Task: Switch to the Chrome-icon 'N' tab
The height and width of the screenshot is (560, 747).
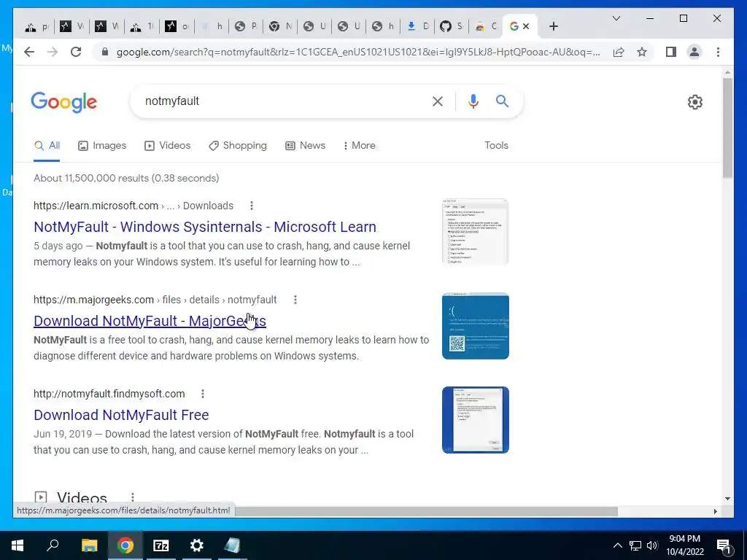Action: 280,27
